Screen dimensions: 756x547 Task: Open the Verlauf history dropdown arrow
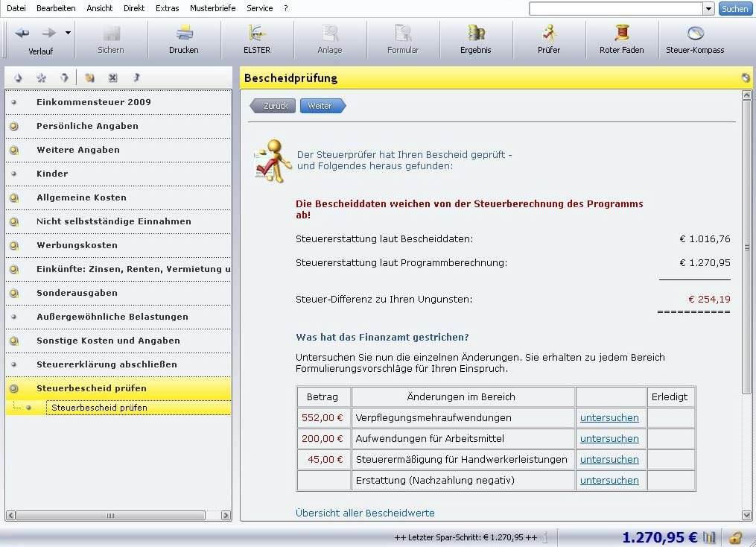[68, 33]
